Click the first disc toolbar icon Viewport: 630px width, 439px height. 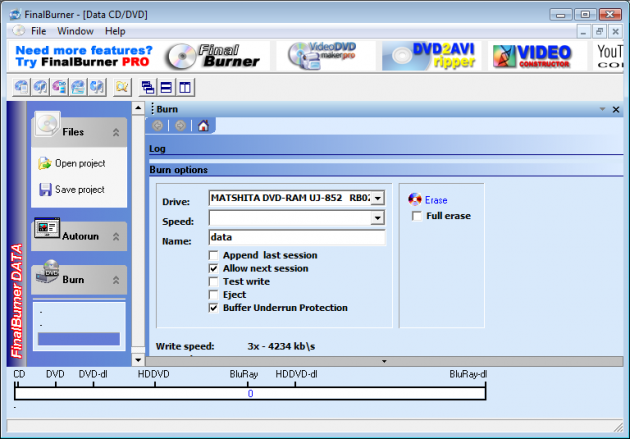click(21, 87)
